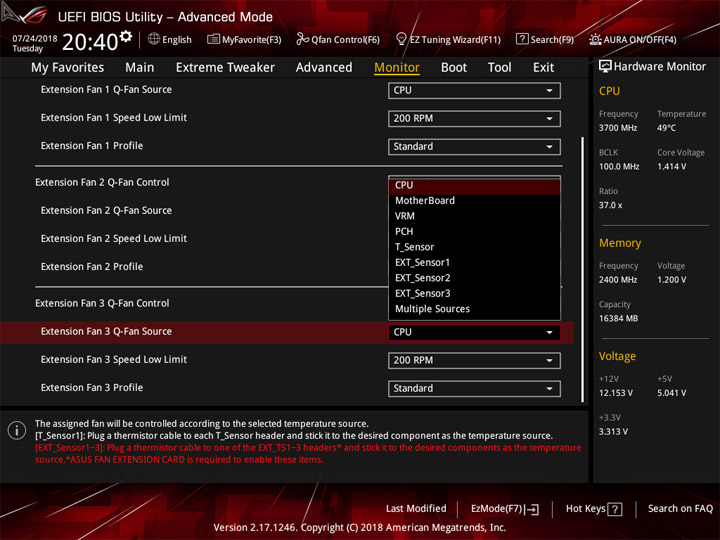The image size is (720, 540).
Task: Open Qfan Control(F6) fan icon
Action: point(302,39)
